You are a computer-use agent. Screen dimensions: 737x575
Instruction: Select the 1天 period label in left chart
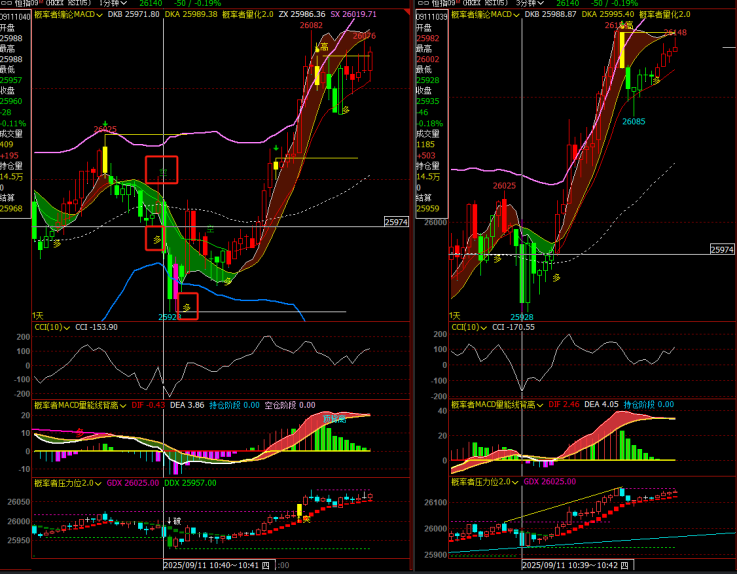[38, 314]
